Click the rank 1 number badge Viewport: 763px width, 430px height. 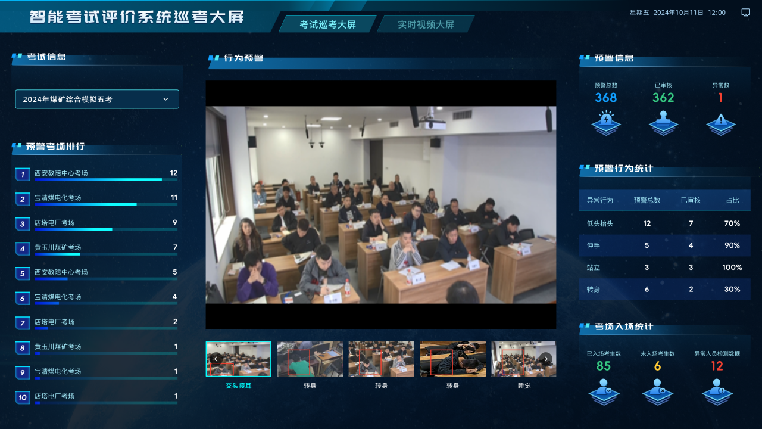pyautogui.click(x=22, y=174)
